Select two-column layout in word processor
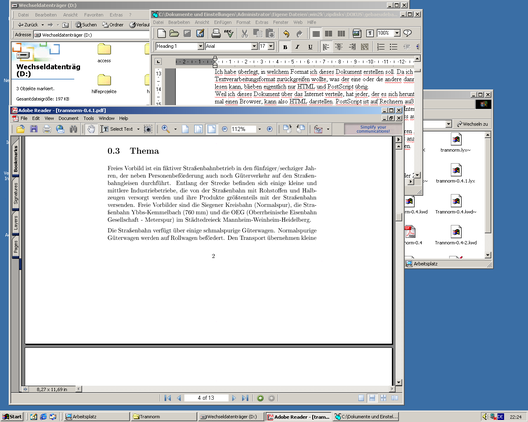528x422 pixels. pos(328,33)
